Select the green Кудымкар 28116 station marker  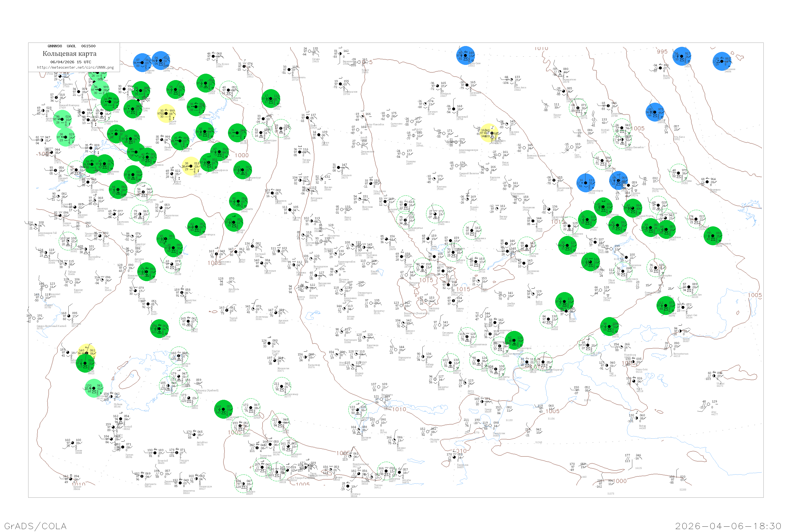(196, 107)
